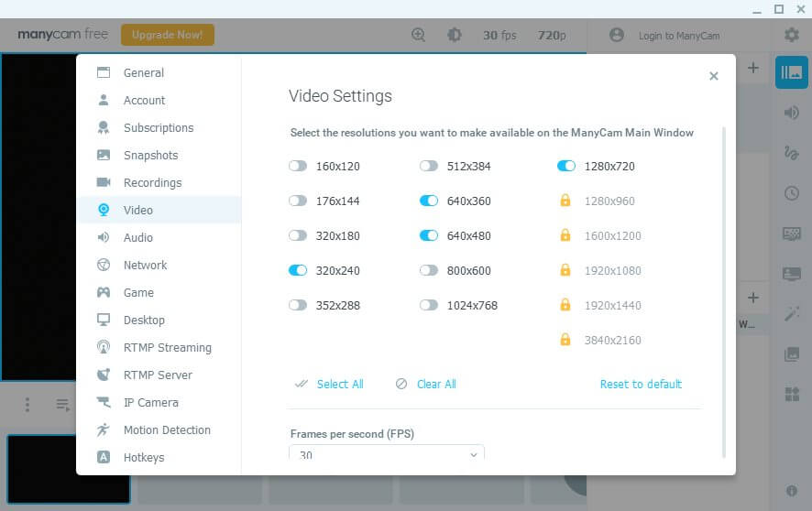The width and height of the screenshot is (812, 511).
Task: Open the Account settings section
Action: tap(159, 101)
